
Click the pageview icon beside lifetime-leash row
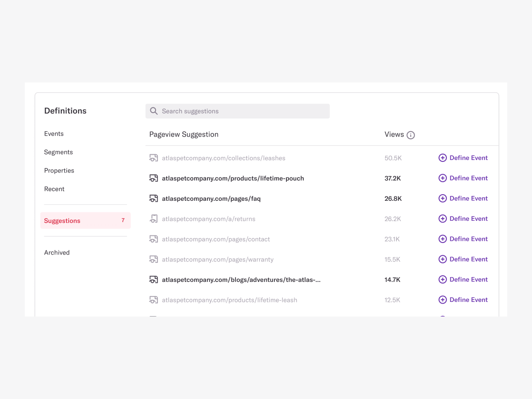[153, 300]
